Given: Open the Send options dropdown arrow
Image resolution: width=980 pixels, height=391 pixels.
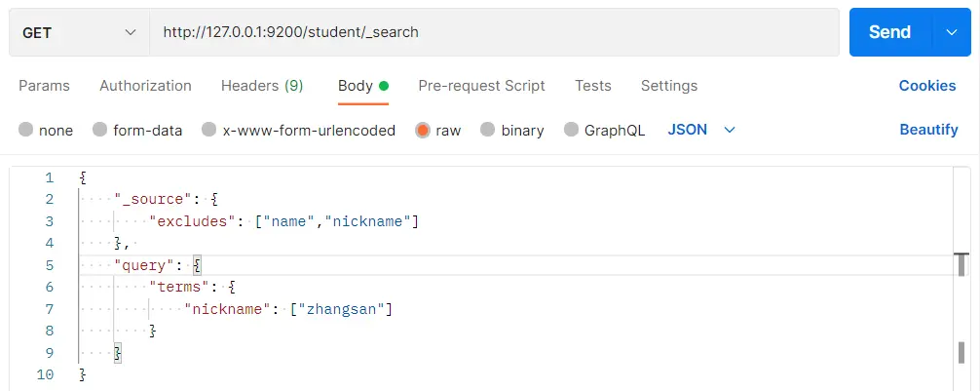Looking at the screenshot, I should point(952,32).
